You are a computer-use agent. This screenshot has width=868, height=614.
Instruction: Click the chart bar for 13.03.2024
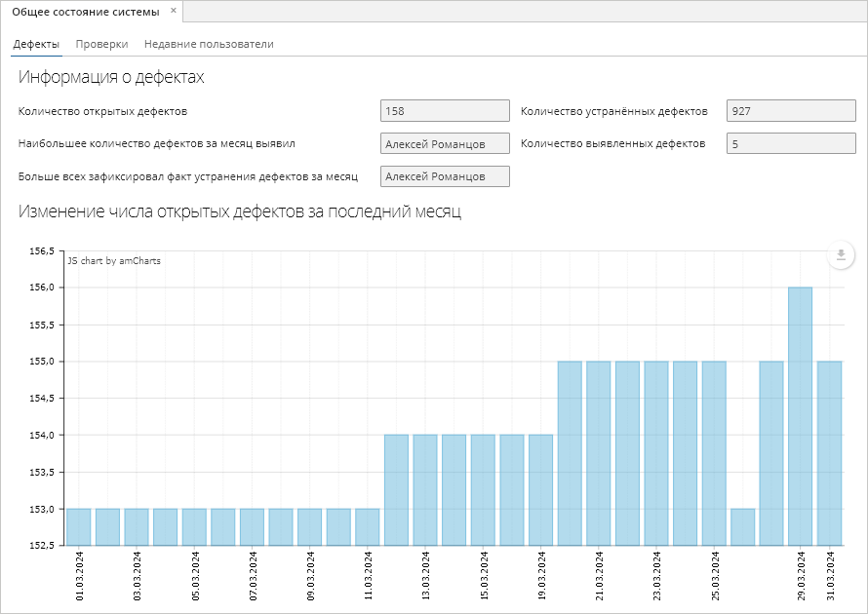point(425,490)
